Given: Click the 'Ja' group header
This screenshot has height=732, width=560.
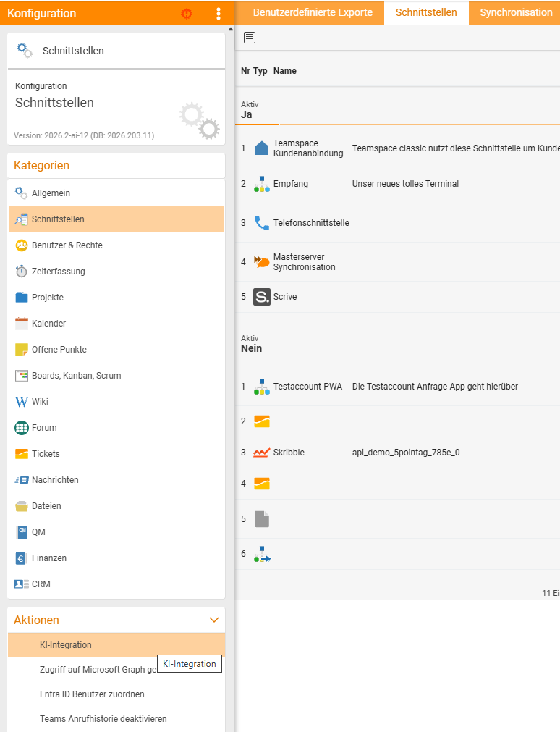Looking at the screenshot, I should pos(247,115).
